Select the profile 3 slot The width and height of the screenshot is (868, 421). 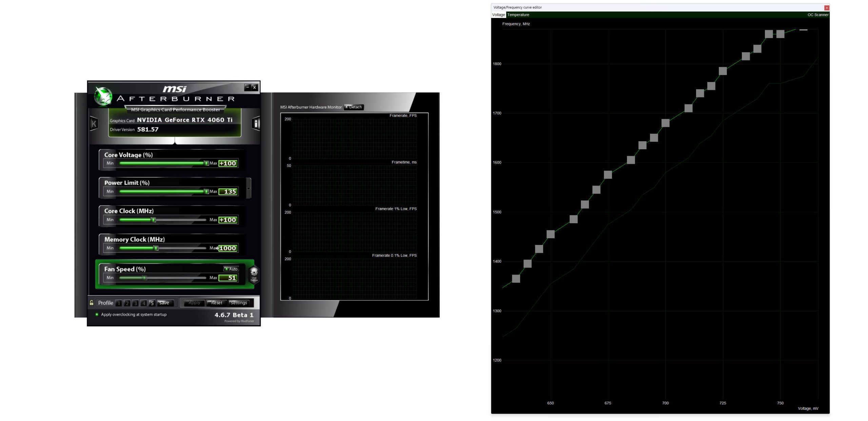pyautogui.click(x=135, y=303)
